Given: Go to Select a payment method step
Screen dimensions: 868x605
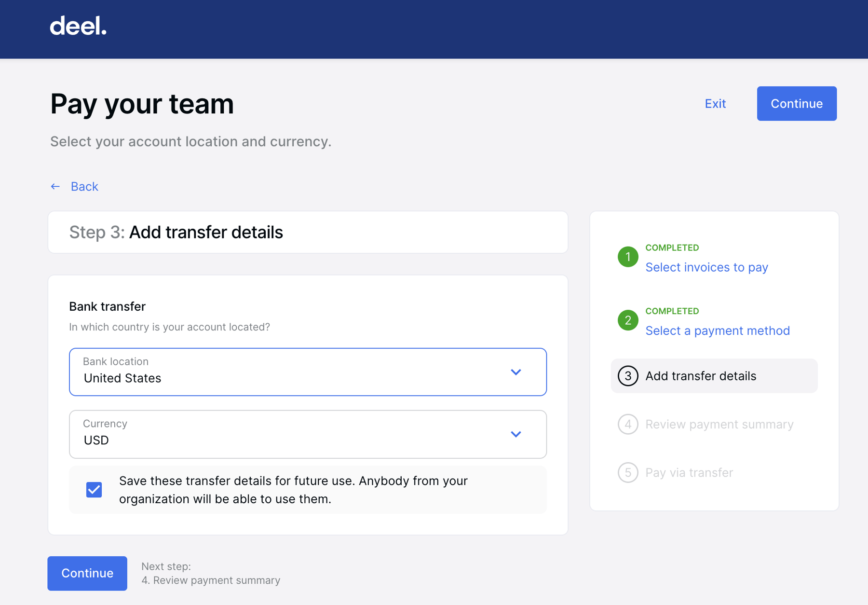Looking at the screenshot, I should [x=717, y=330].
